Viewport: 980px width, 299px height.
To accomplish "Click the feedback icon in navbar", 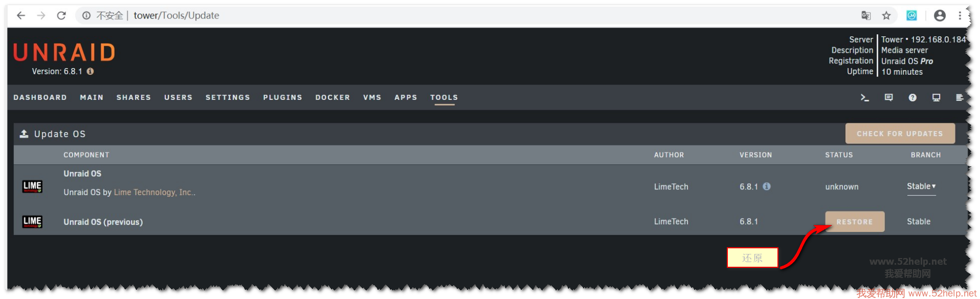I will point(888,97).
